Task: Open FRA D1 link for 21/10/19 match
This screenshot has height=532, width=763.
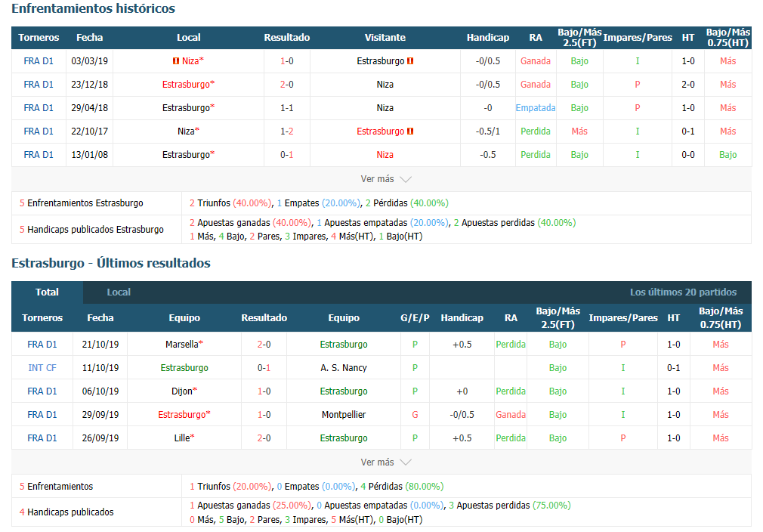Action: [42, 344]
